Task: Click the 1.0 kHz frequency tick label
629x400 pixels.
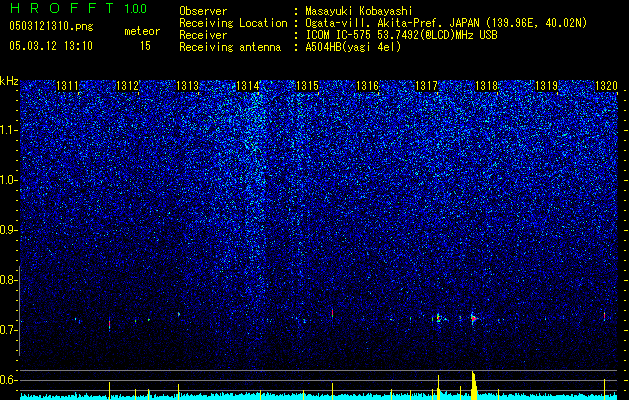Action: click(9, 181)
